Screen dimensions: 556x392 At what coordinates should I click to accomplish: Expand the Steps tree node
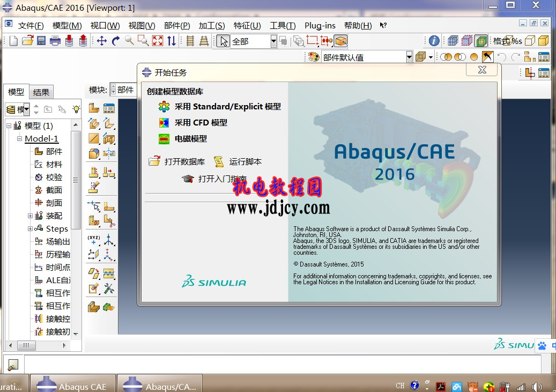(x=30, y=228)
